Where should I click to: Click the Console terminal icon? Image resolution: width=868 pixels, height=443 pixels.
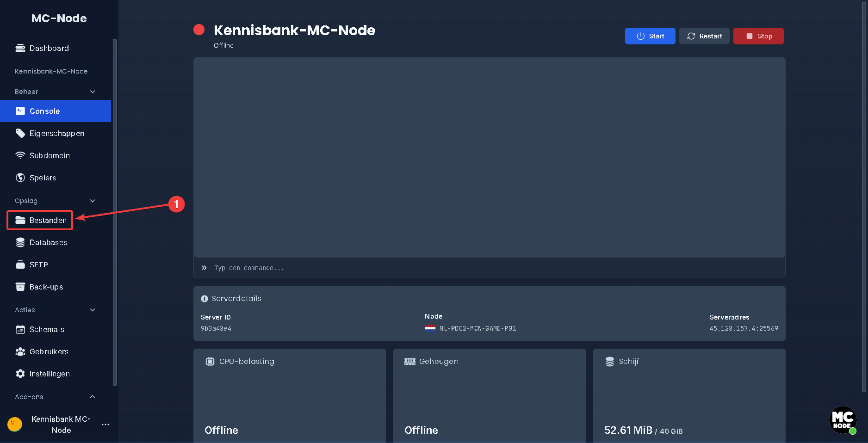(x=20, y=111)
